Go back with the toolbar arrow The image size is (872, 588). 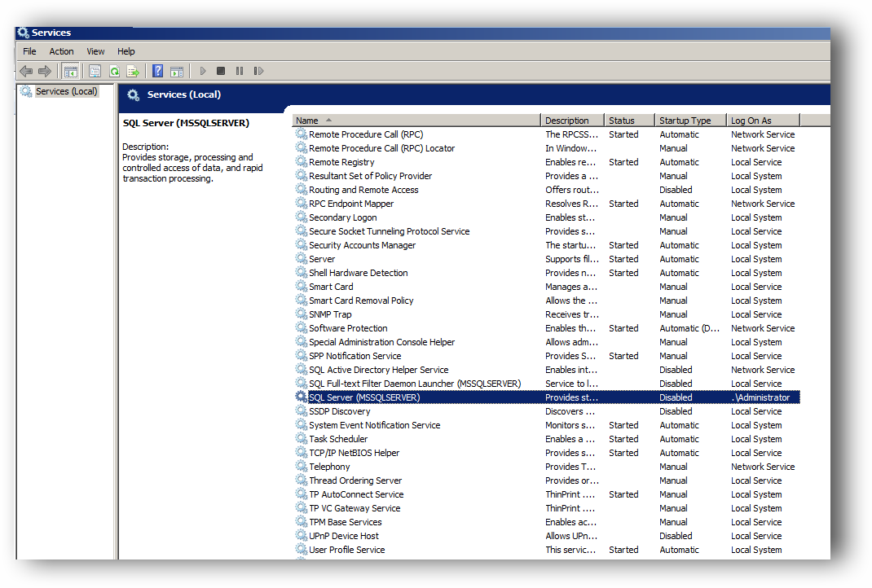click(x=26, y=71)
